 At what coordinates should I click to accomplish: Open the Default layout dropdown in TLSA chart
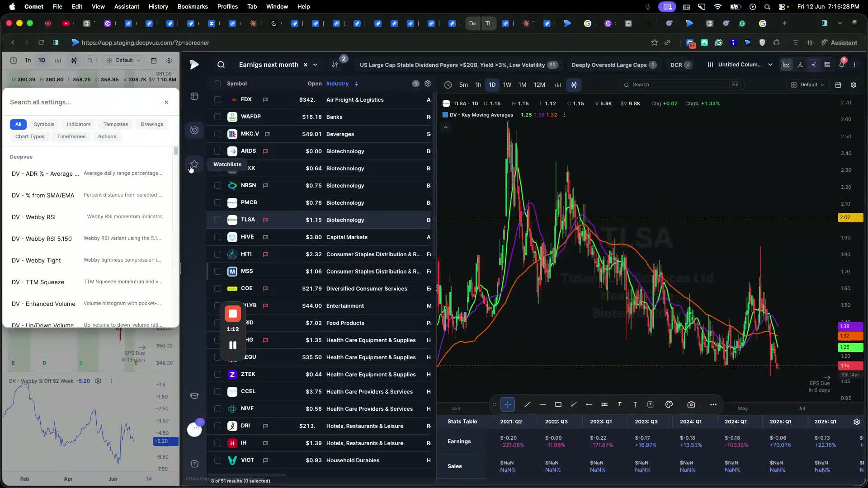coord(808,85)
